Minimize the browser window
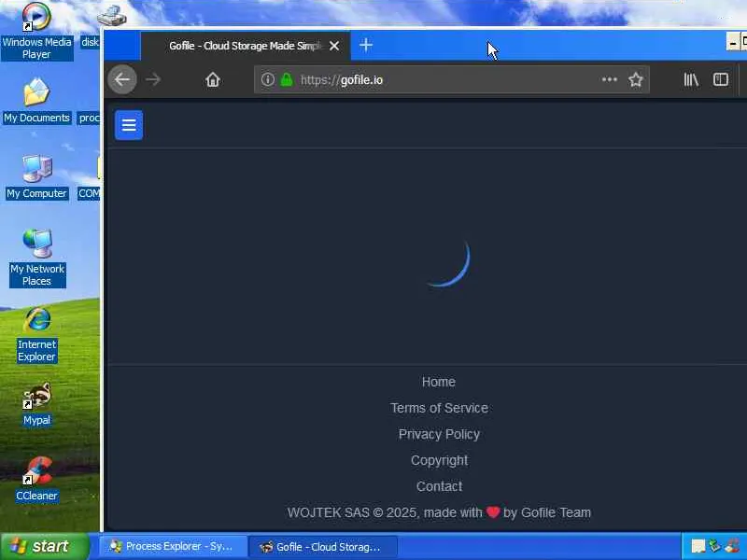 tap(733, 42)
